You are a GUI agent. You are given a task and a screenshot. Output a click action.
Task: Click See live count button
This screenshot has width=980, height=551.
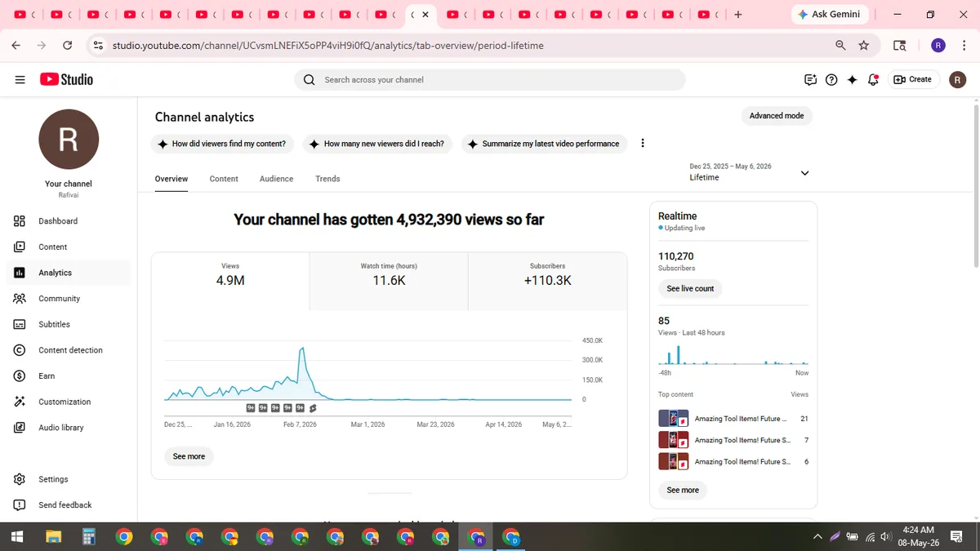[690, 289]
